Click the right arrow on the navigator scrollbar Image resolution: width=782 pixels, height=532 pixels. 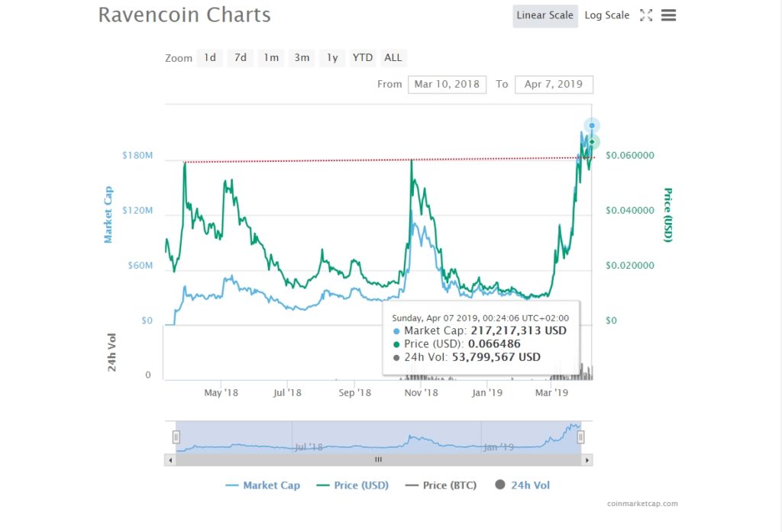click(586, 460)
